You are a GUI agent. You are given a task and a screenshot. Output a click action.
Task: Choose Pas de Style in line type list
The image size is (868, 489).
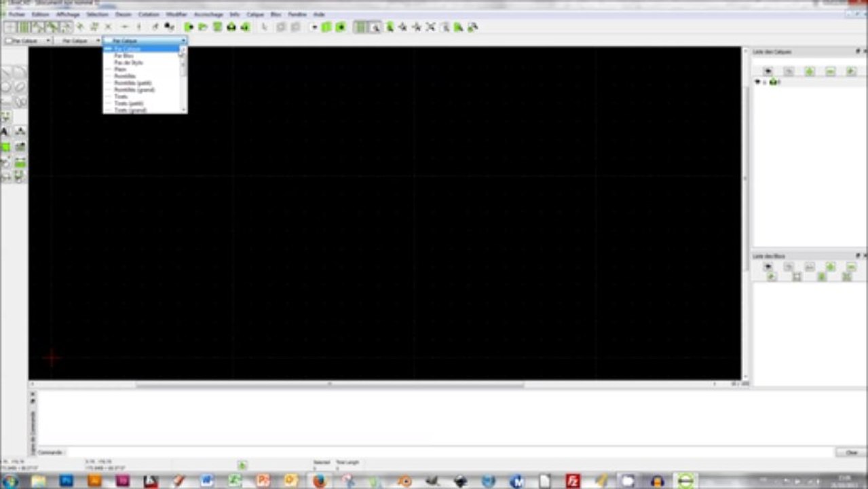(141, 62)
